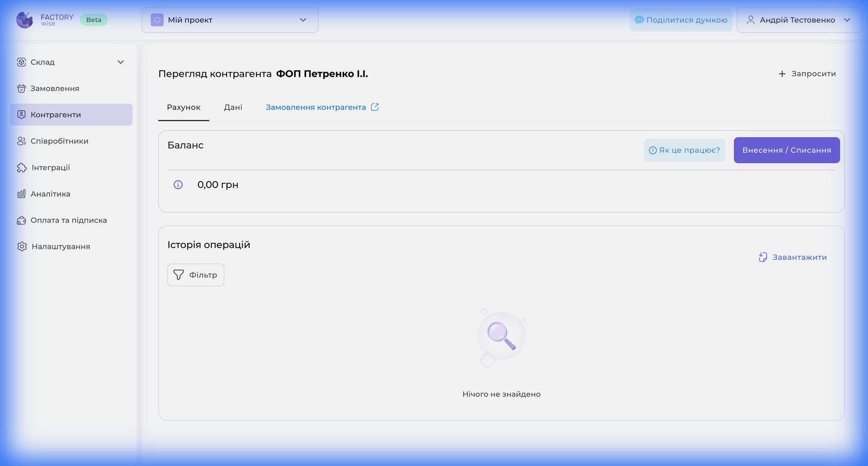Image resolution: width=868 pixels, height=466 pixels.
Task: Open the Мій проект project dropdown
Action: (x=230, y=20)
